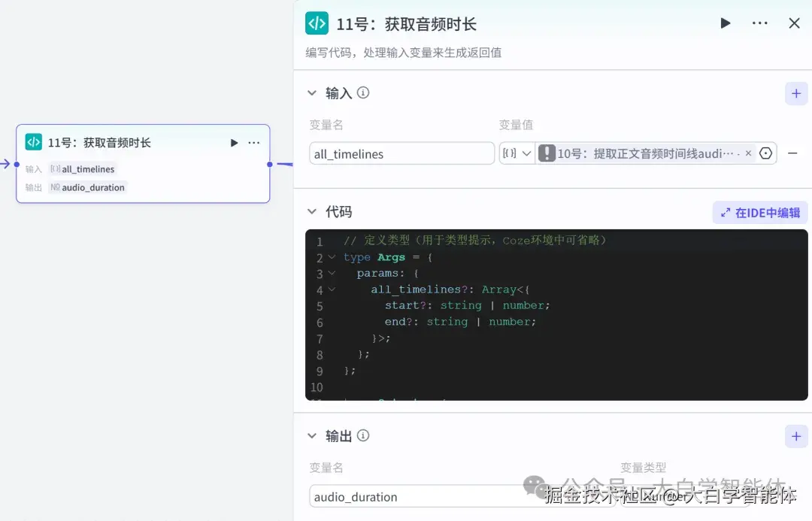Click the info icon next to 输入

coord(363,93)
